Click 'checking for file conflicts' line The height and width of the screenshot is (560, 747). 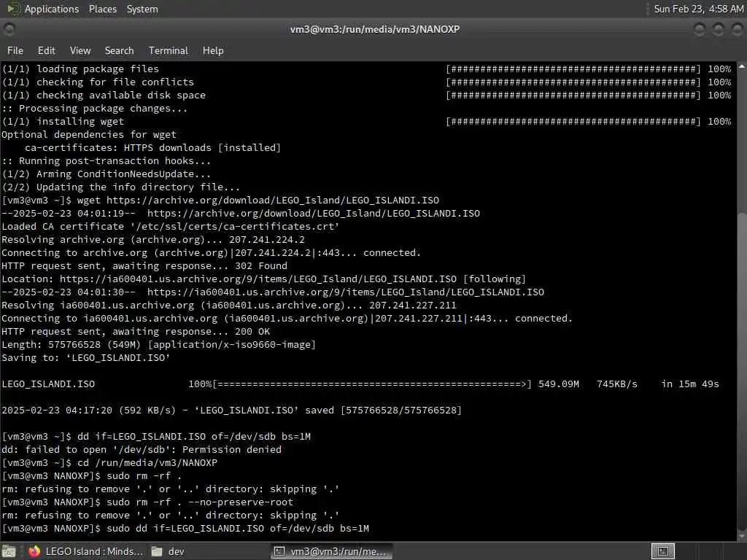coord(98,82)
